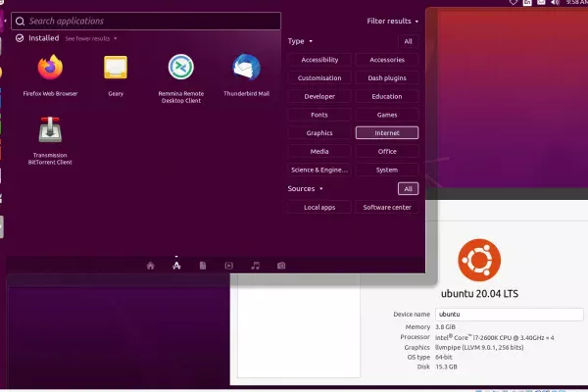
Task: Switch to the Music lens icon
Action: tap(255, 266)
